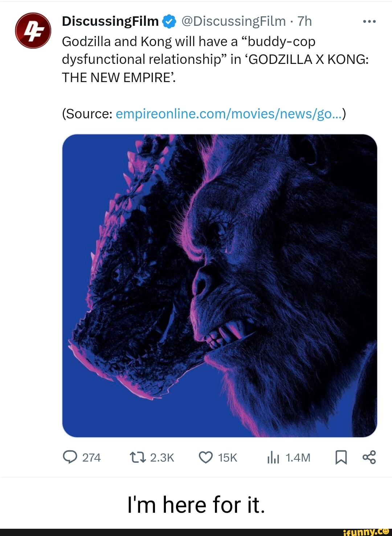
Task: Click the reply speech bubble icon
Action: pyautogui.click(x=70, y=457)
